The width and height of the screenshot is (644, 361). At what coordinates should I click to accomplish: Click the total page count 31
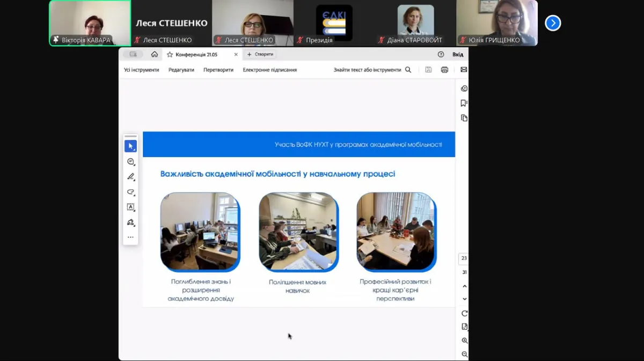[464, 272]
